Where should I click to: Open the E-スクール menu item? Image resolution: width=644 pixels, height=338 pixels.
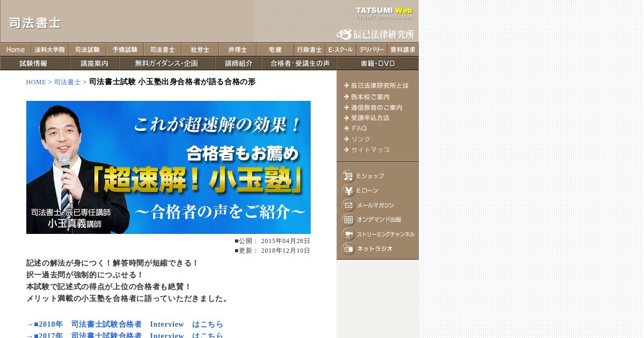tap(341, 49)
